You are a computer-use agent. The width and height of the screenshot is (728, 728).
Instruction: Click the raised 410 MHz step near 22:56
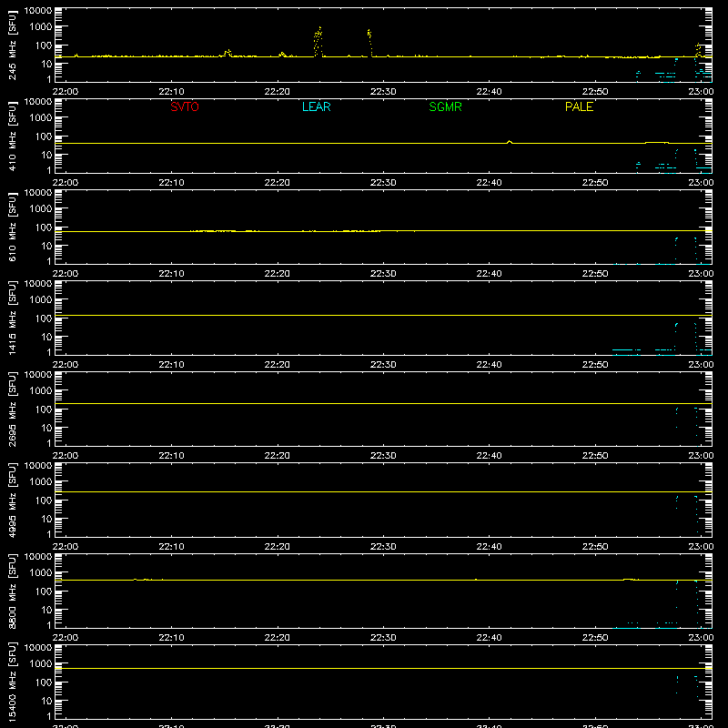coord(657,142)
